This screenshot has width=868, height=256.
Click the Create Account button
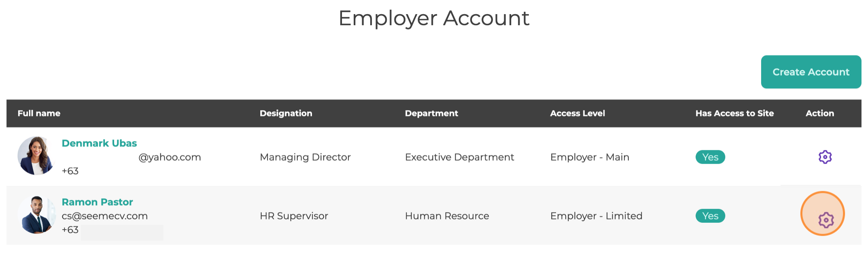pyautogui.click(x=811, y=72)
